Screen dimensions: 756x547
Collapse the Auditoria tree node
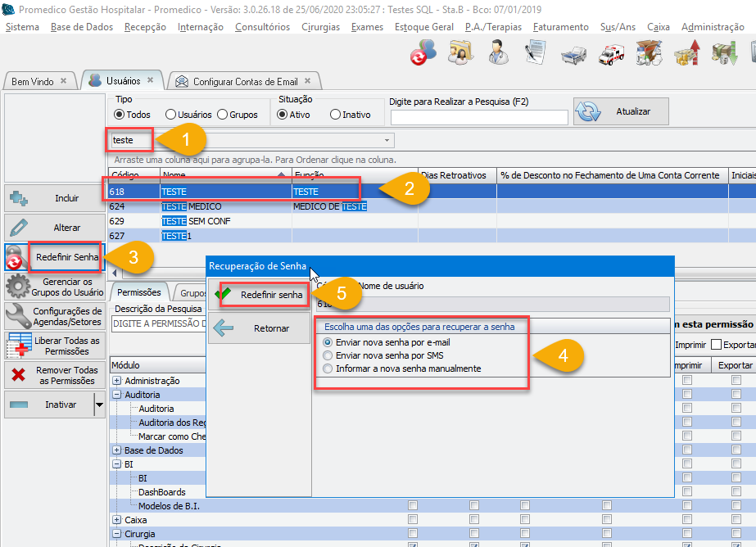point(117,395)
